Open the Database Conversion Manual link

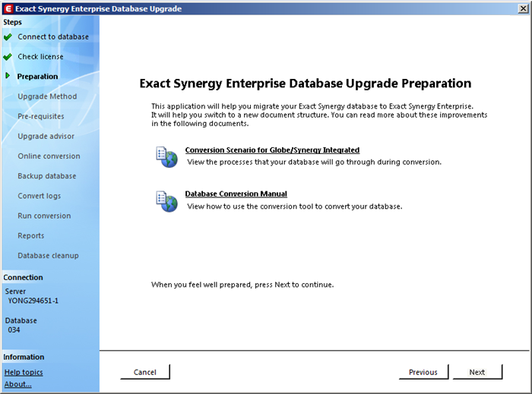pos(236,194)
